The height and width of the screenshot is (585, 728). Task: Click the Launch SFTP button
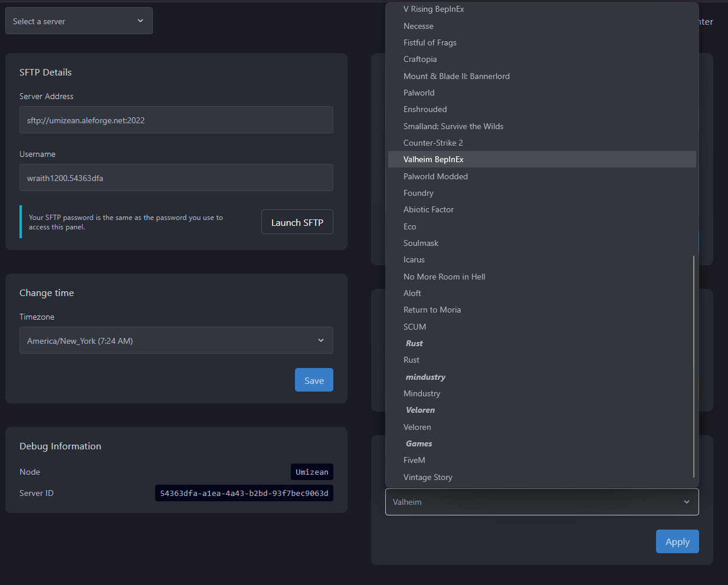[x=297, y=222]
